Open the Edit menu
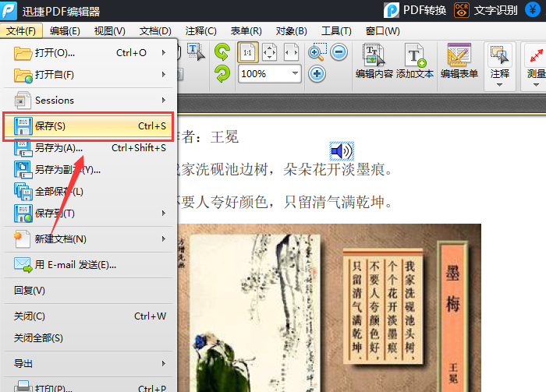This screenshot has width=546, height=392. click(65, 31)
